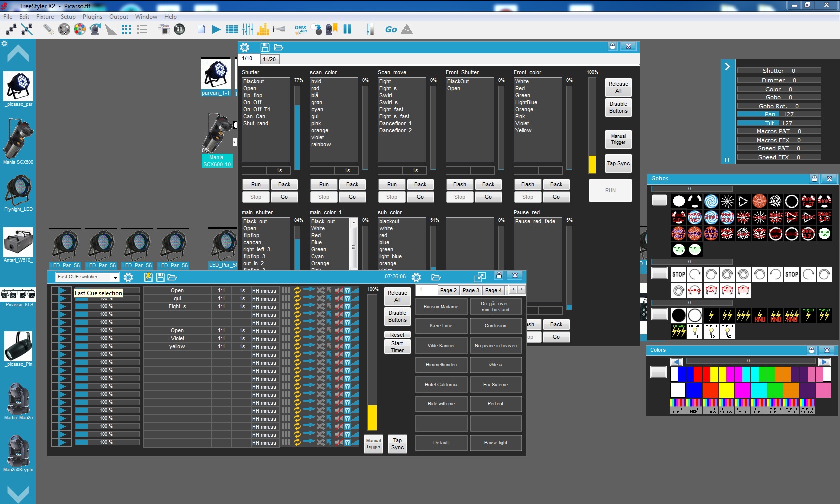Toggle lock icon on the submaster panel
The width and height of the screenshot is (840, 504).
click(612, 46)
